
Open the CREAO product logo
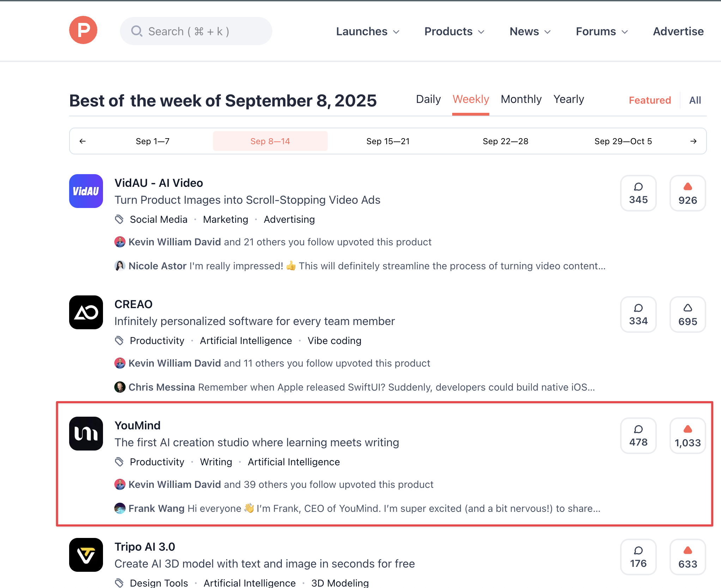pyautogui.click(x=86, y=312)
